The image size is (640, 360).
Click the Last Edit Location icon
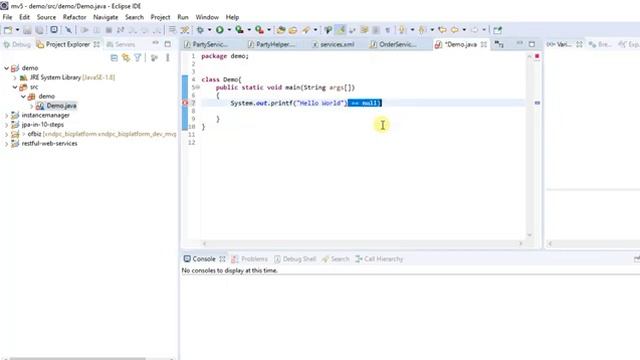pos(442,30)
